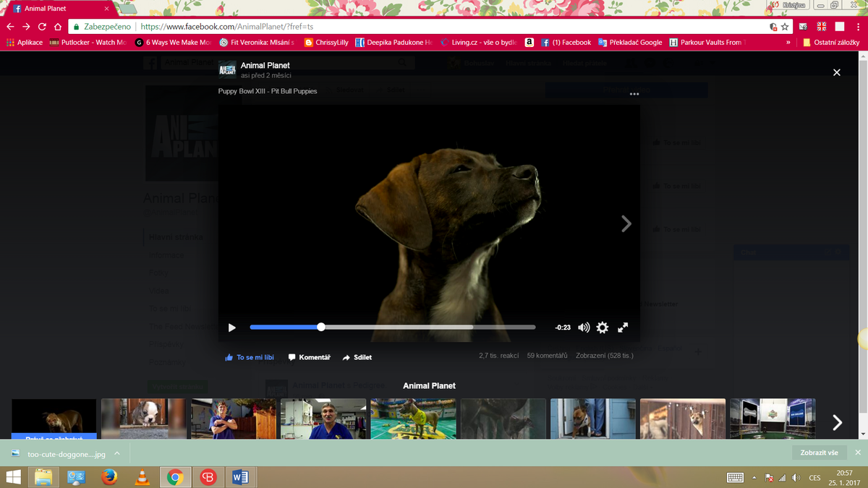Switch to the Animal Planet browser tab
The height and width of the screenshot is (488, 868).
coord(56,9)
